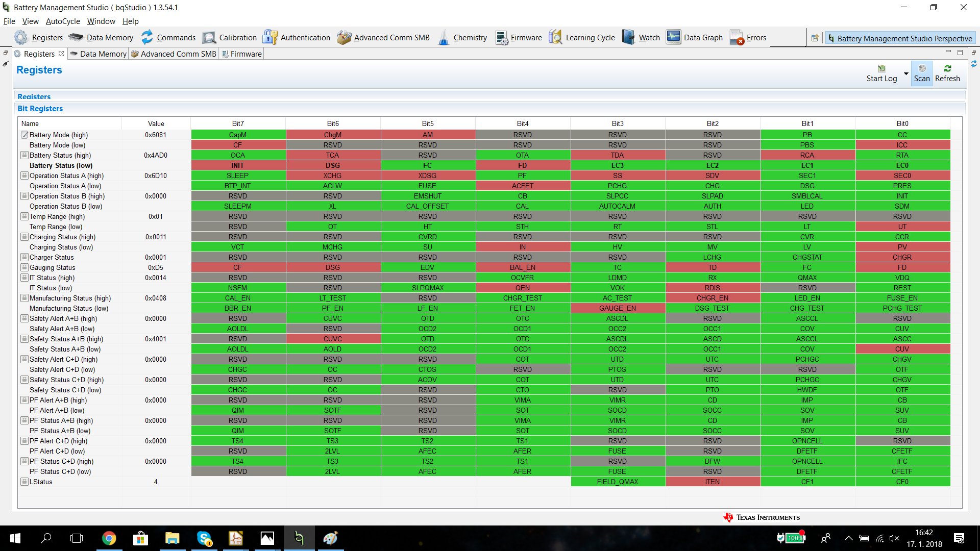Toggle the Gauging Status row box
This screenshot has width=980, height=551.
tap(24, 267)
